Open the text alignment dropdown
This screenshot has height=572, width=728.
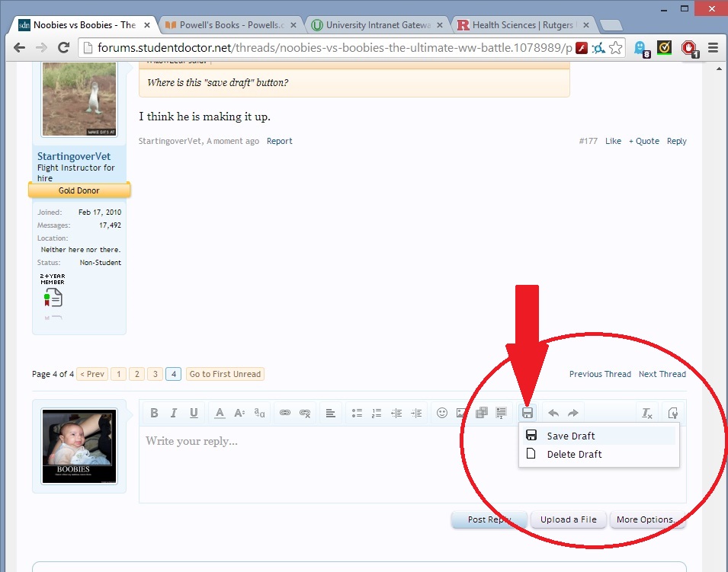pos(331,413)
